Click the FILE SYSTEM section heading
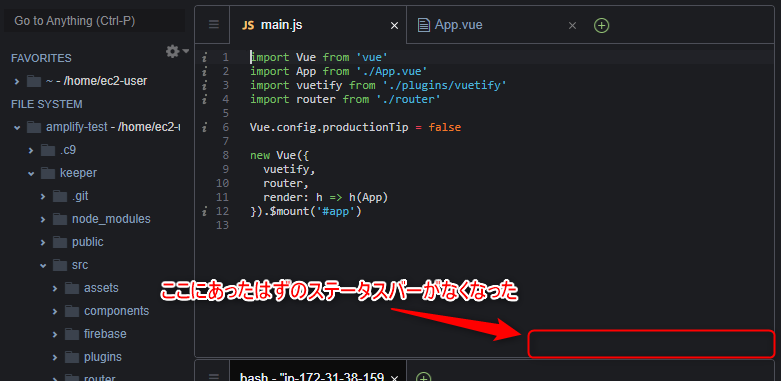781x381 pixels. tap(47, 104)
